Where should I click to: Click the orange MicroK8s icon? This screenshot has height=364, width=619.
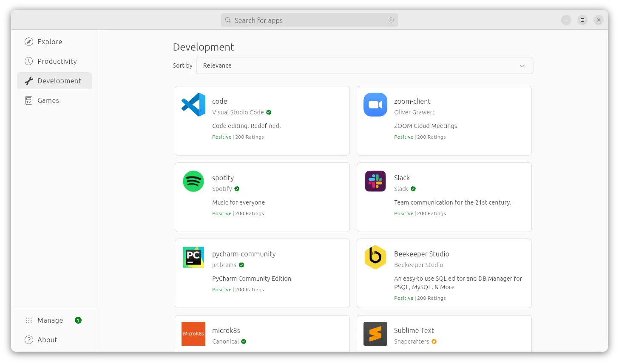click(x=193, y=333)
